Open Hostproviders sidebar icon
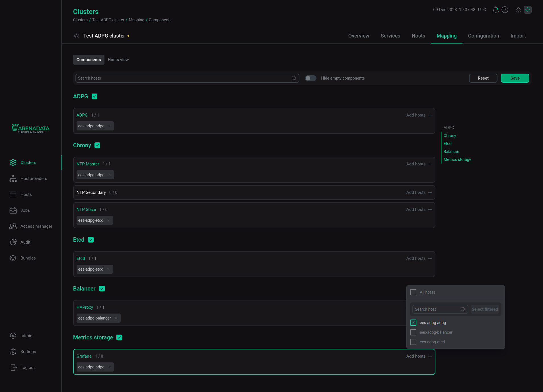The height and width of the screenshot is (392, 543). 13,179
